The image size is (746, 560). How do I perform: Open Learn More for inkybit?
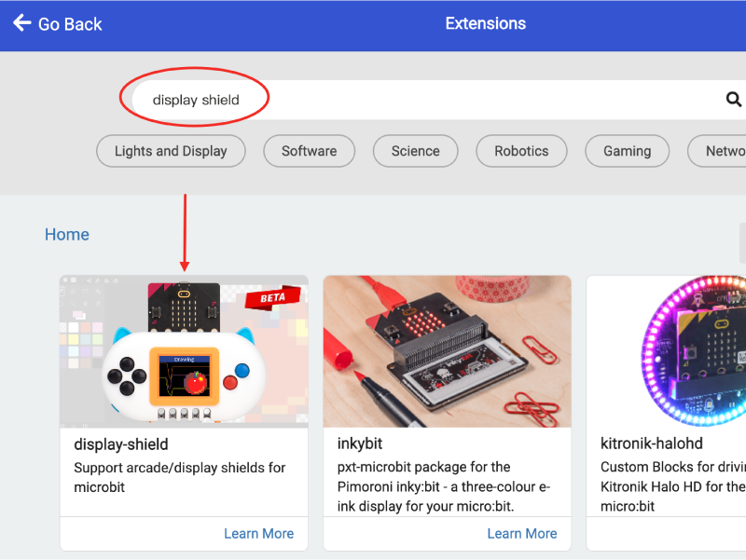(522, 534)
